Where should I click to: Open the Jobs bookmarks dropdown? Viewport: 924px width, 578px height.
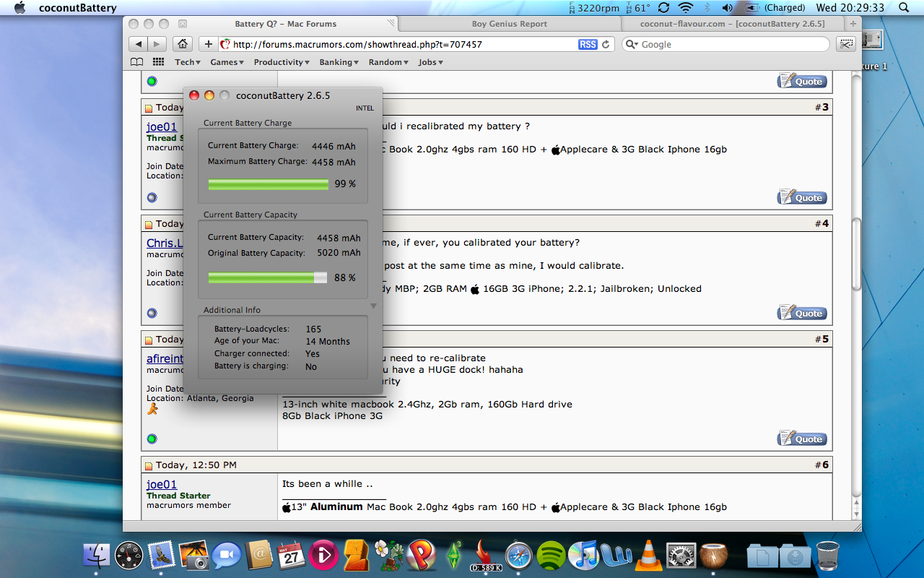(430, 62)
